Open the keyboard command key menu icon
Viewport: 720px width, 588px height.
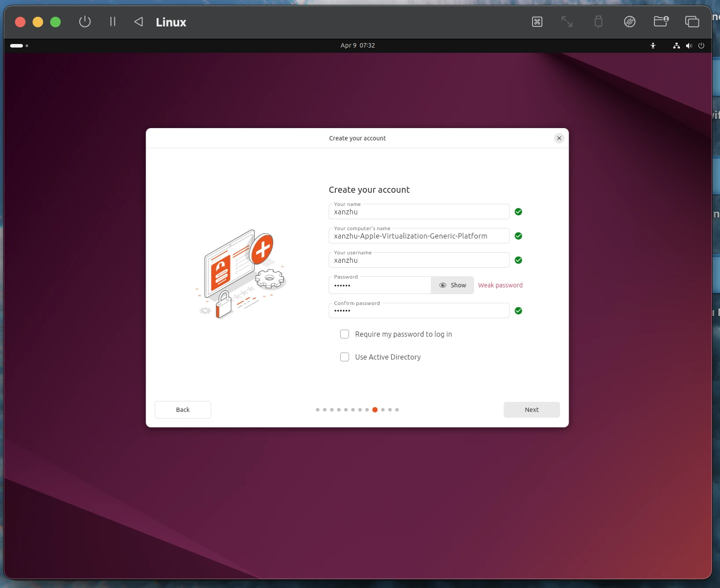pos(537,22)
